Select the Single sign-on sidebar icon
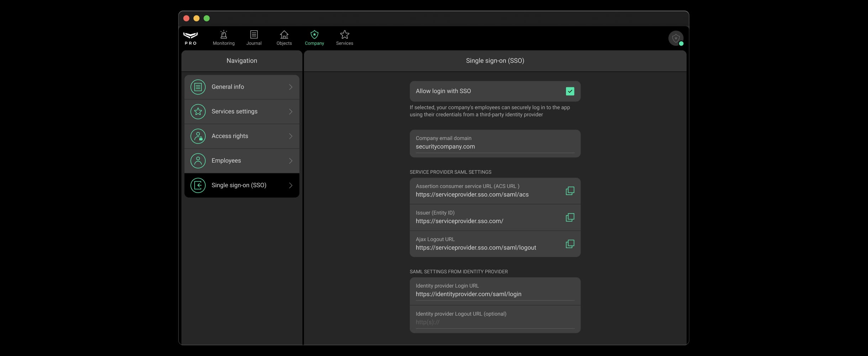The image size is (868, 356). (x=198, y=185)
